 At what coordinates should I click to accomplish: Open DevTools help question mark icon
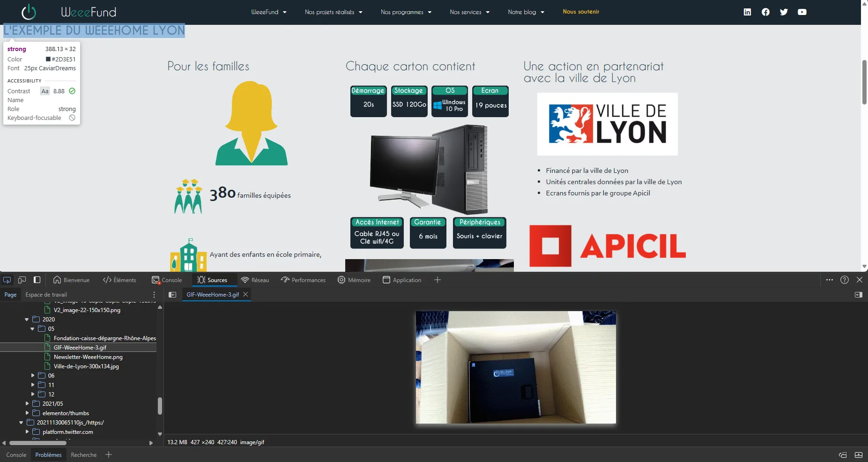click(x=845, y=280)
